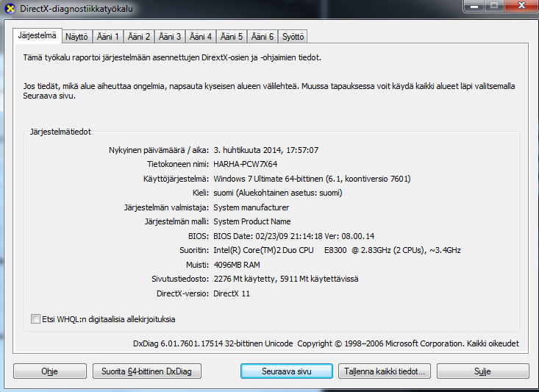Click the 2276 Mt käytetty pagefile value
The width and height of the screenshot is (539, 392).
pos(286,279)
